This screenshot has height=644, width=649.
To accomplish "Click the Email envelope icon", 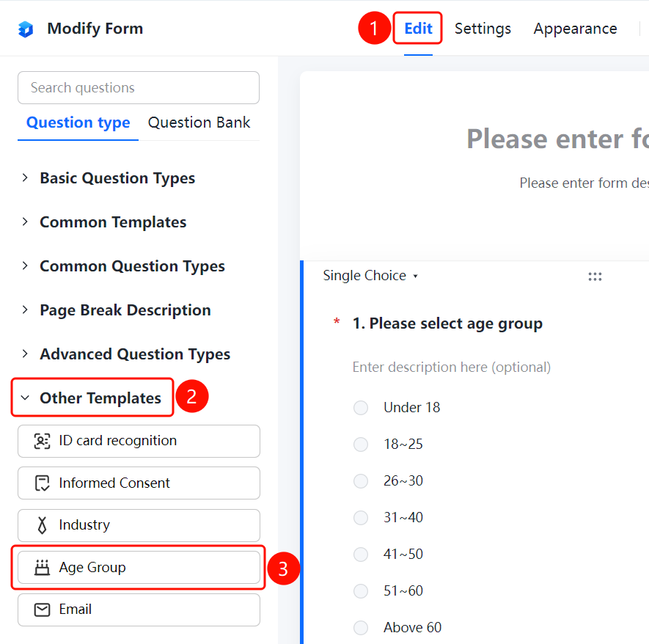I will (x=42, y=610).
